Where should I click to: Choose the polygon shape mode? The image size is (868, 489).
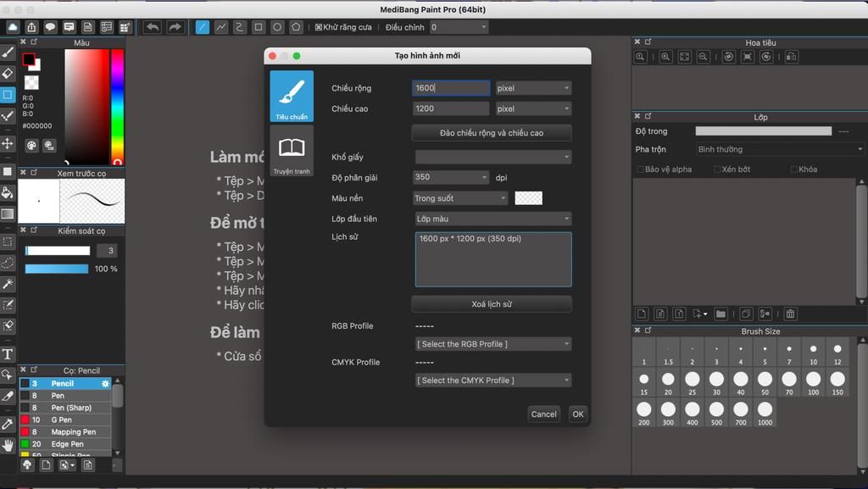coord(296,27)
